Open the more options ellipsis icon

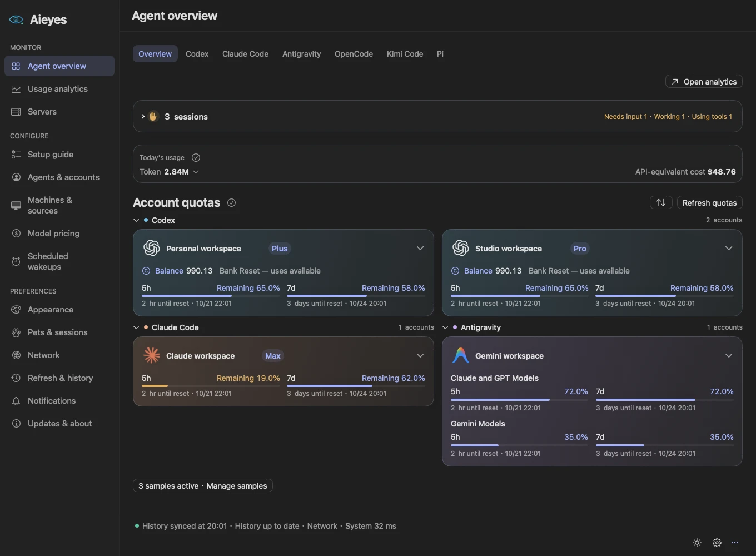[x=735, y=543]
